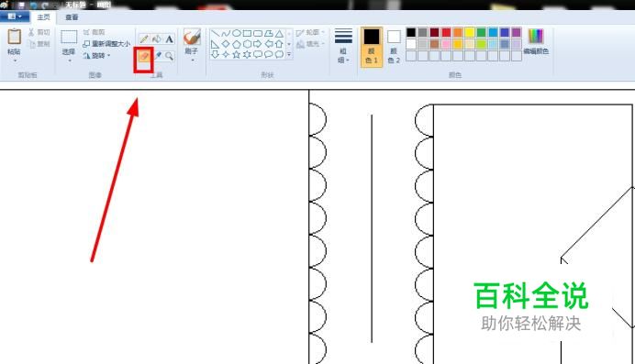Switch to the View (查看) tab

[72, 17]
